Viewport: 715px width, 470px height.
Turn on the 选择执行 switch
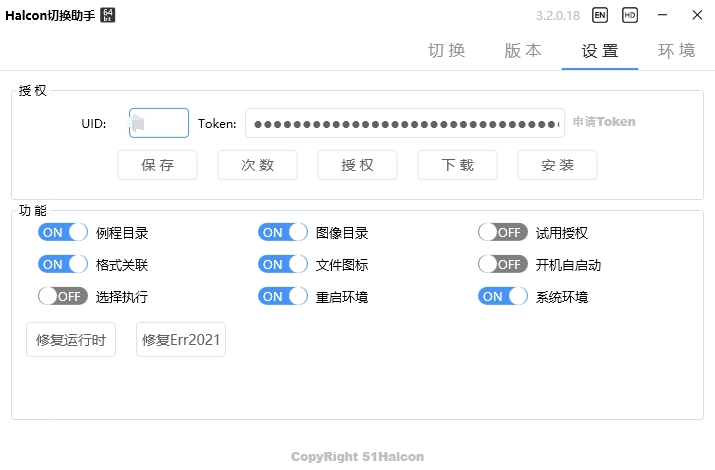click(x=63, y=296)
